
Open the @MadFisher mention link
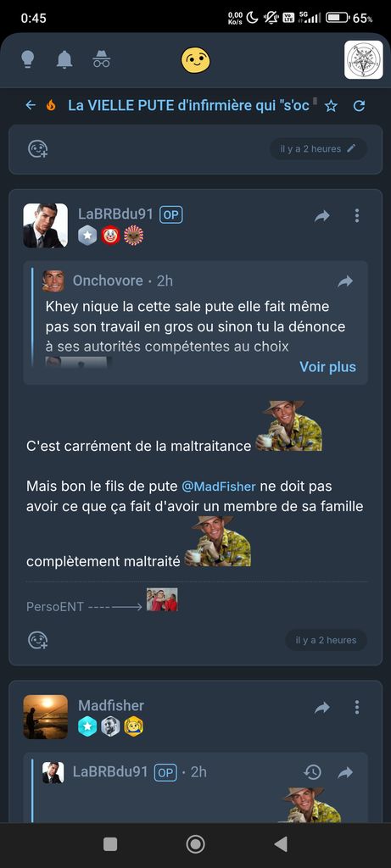pyautogui.click(x=219, y=487)
